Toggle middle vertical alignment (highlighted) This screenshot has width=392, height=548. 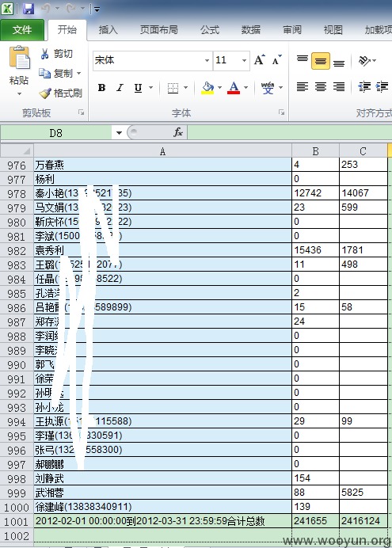(321, 60)
